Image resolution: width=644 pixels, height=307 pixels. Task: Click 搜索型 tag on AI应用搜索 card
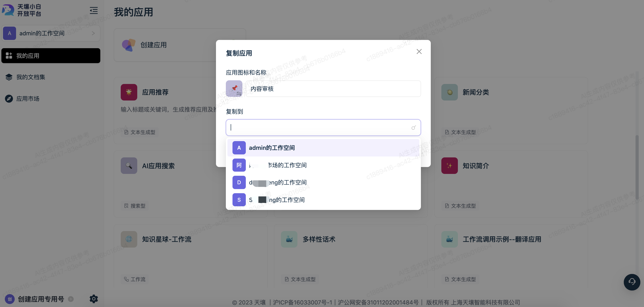(x=135, y=206)
